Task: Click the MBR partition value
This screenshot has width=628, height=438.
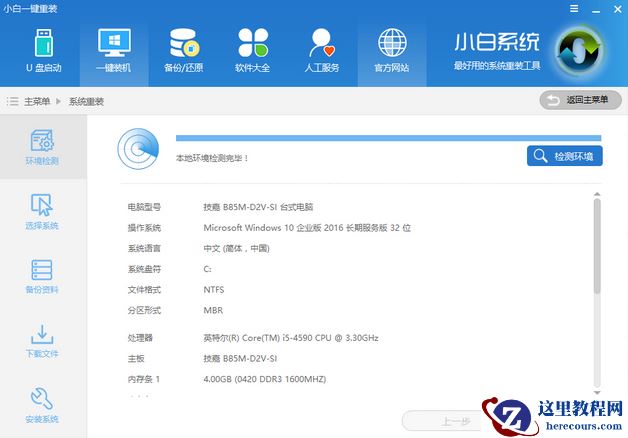Action: point(213,310)
